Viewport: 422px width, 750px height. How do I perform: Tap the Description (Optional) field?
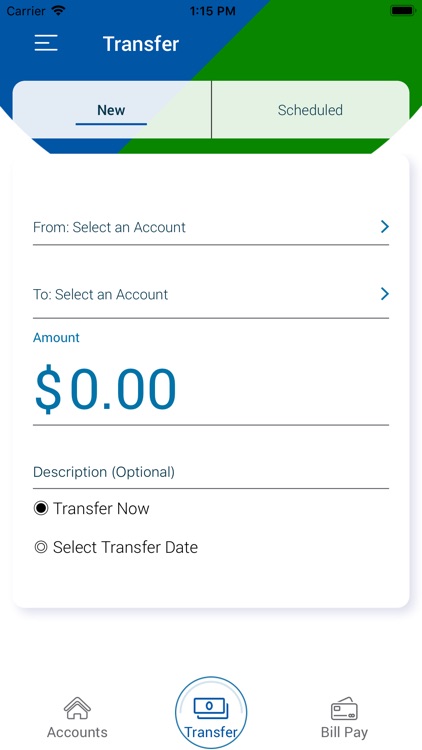tap(211, 472)
